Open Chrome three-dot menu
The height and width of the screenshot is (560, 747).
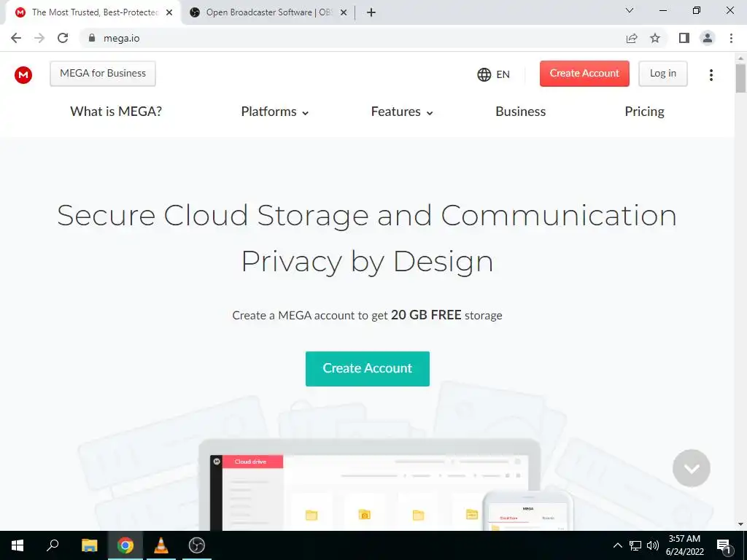pyautogui.click(x=731, y=38)
